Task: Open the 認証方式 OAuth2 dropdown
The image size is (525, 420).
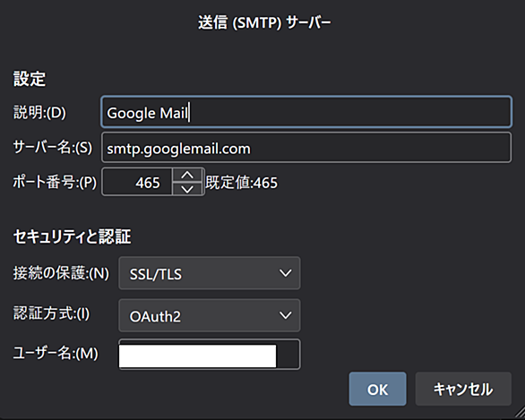Action: [210, 315]
